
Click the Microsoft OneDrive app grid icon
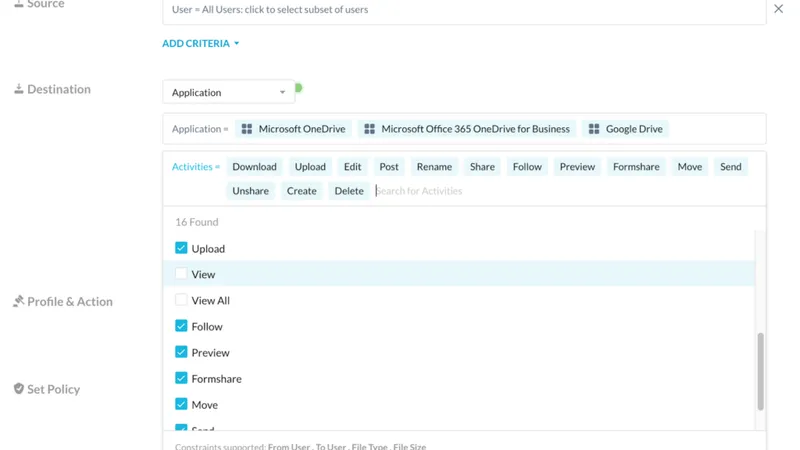click(246, 129)
